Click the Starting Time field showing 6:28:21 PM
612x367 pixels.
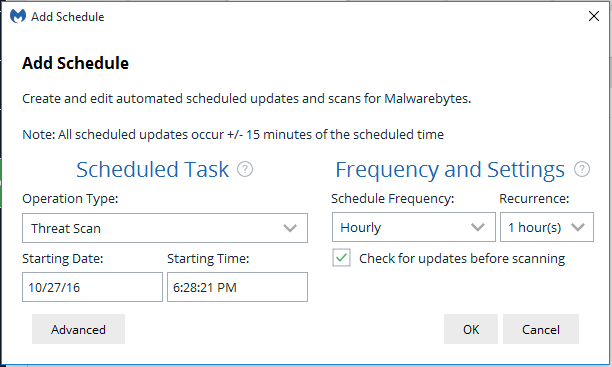(237, 287)
